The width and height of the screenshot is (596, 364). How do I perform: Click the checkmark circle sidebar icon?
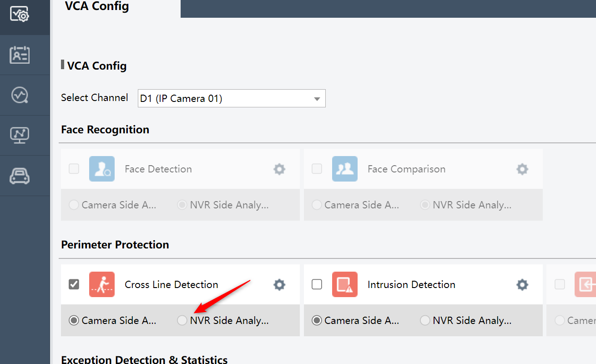(x=20, y=95)
